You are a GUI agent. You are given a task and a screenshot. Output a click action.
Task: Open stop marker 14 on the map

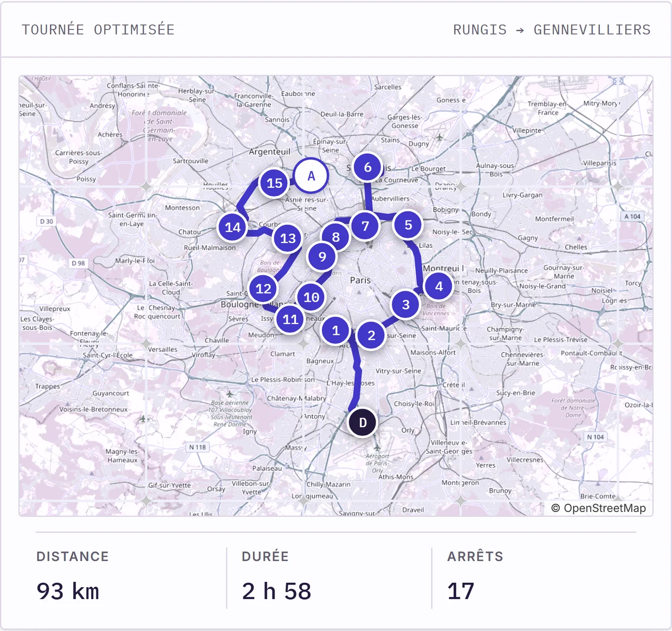232,227
